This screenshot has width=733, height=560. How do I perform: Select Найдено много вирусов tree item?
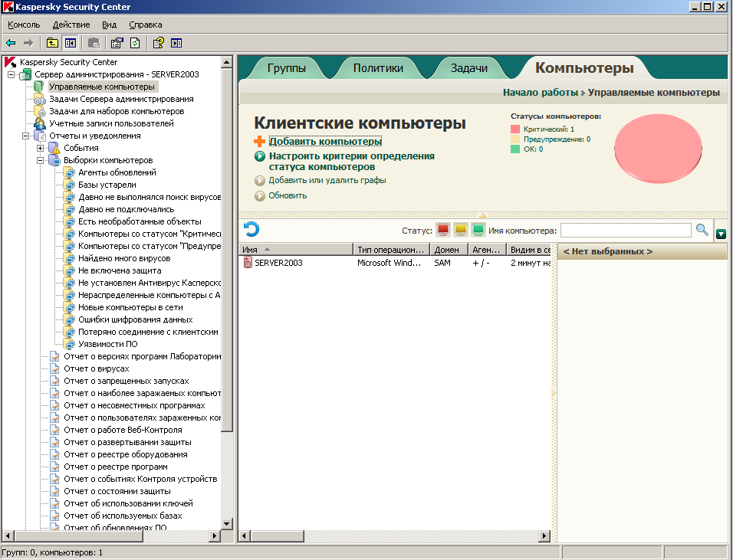pos(124,258)
